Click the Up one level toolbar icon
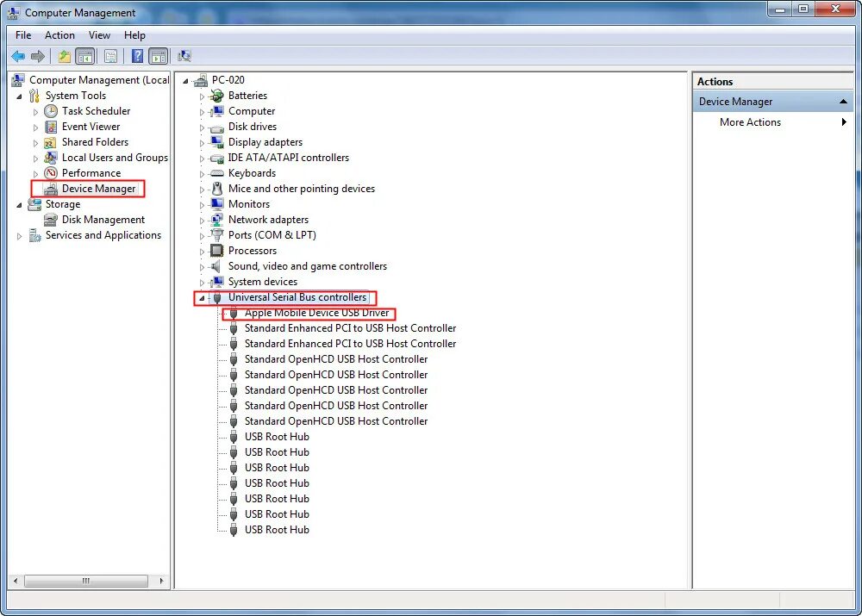 point(65,56)
